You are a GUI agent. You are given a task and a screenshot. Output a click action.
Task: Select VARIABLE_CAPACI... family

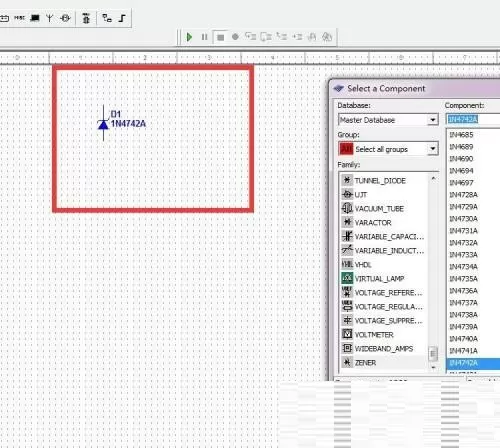pyautogui.click(x=383, y=237)
